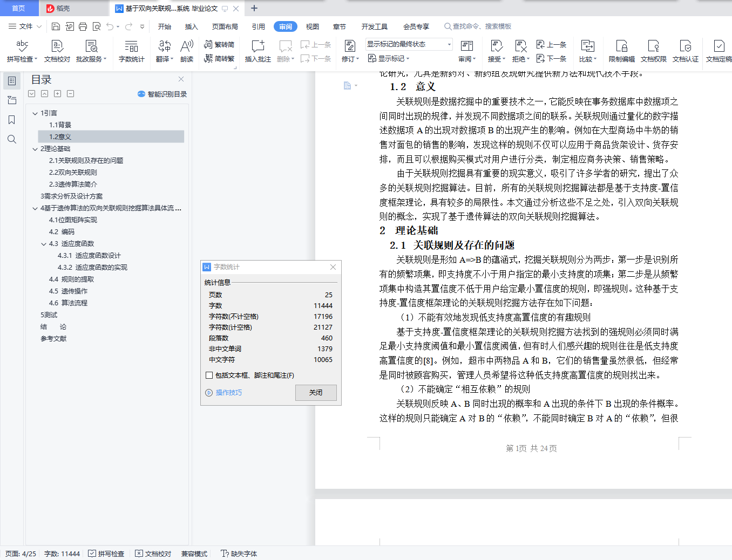
Task: Click the minus icon in 目录 panel toolbar
Action: coord(71,94)
